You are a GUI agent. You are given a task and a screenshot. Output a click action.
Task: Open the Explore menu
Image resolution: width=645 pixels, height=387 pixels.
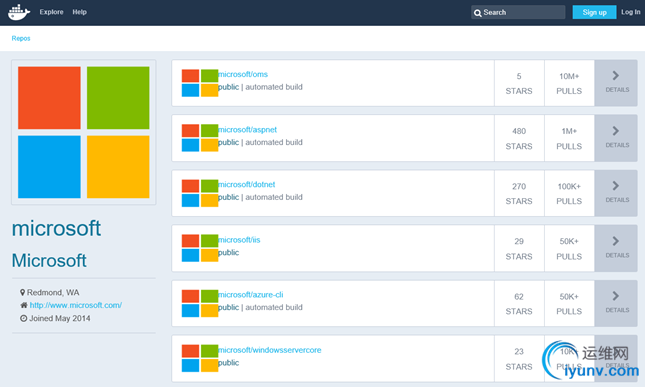pos(51,12)
